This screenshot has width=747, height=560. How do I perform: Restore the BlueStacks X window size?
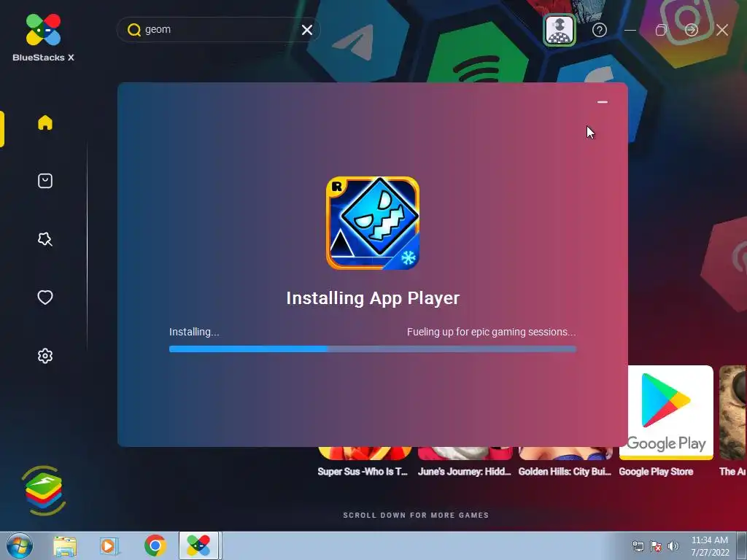click(661, 30)
